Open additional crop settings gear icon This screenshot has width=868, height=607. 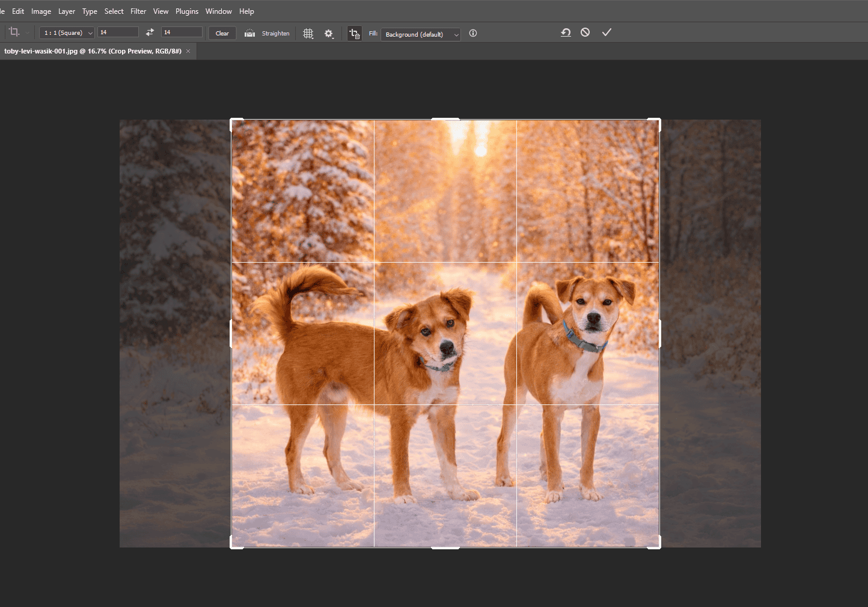(x=329, y=34)
